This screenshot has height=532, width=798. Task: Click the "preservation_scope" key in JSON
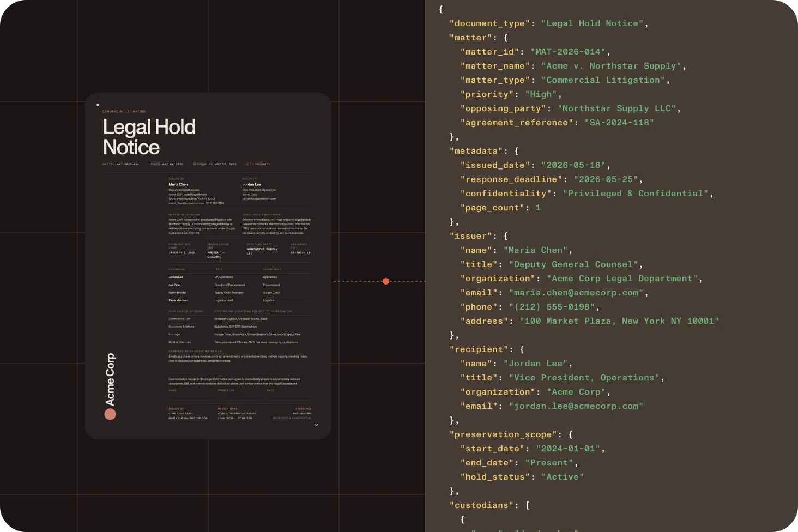pyautogui.click(x=503, y=434)
